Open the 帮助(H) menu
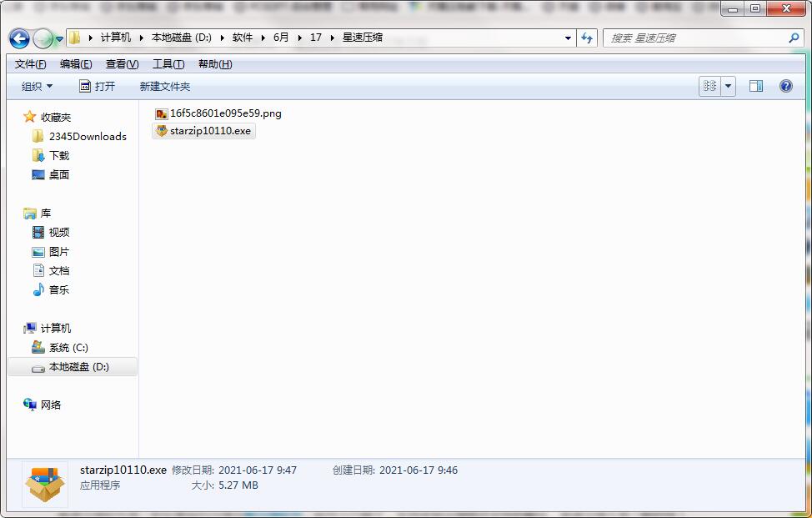Viewport: 812px width, 518px height. (x=215, y=64)
